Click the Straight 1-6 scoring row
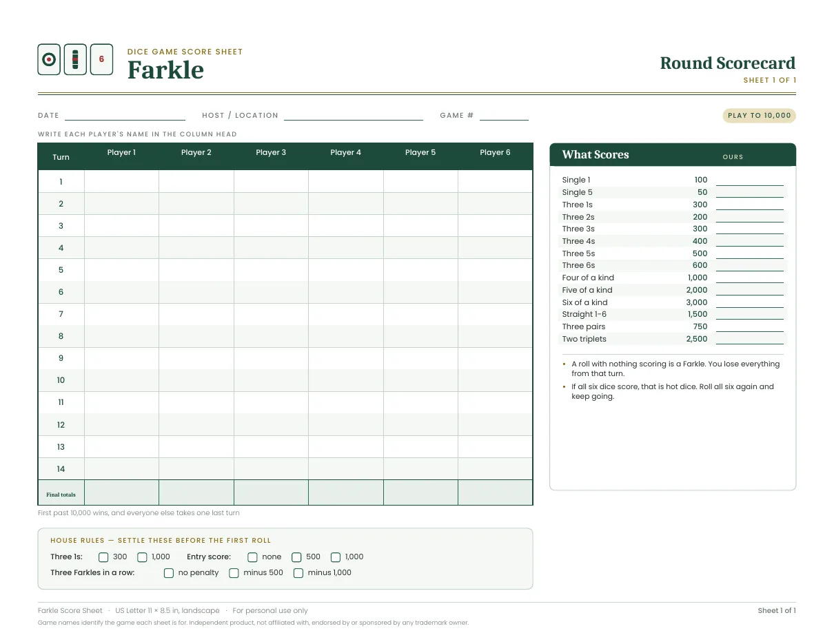The image size is (834, 644). [x=673, y=314]
